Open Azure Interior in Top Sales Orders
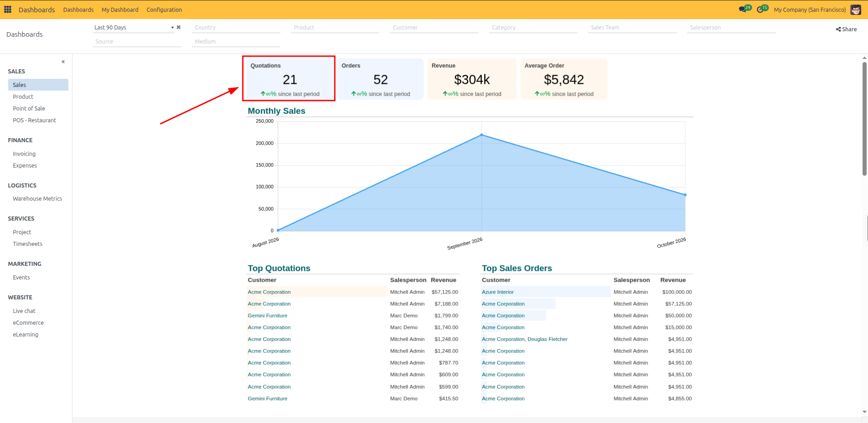Image resolution: width=868 pixels, height=423 pixels. coord(497,292)
